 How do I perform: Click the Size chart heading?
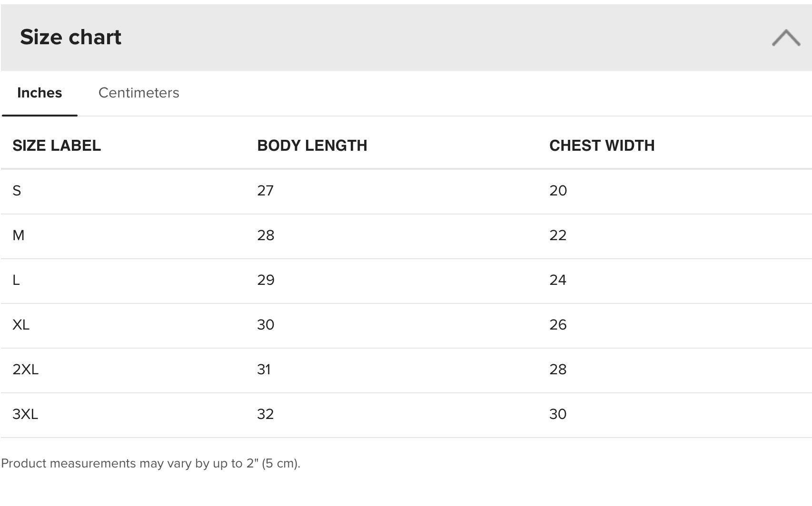70,37
